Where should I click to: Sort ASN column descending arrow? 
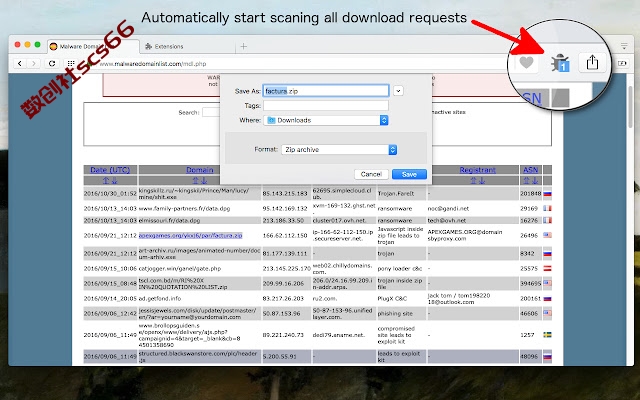pos(535,180)
